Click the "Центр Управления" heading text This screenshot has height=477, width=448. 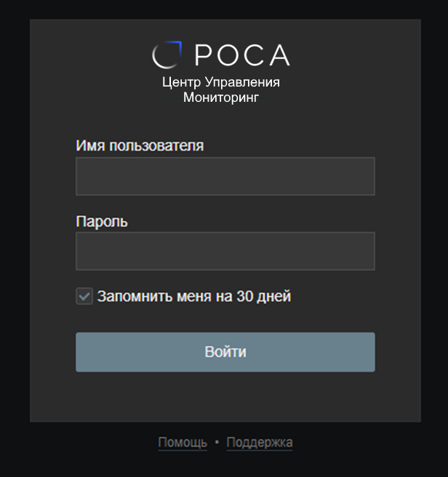pyautogui.click(x=221, y=82)
